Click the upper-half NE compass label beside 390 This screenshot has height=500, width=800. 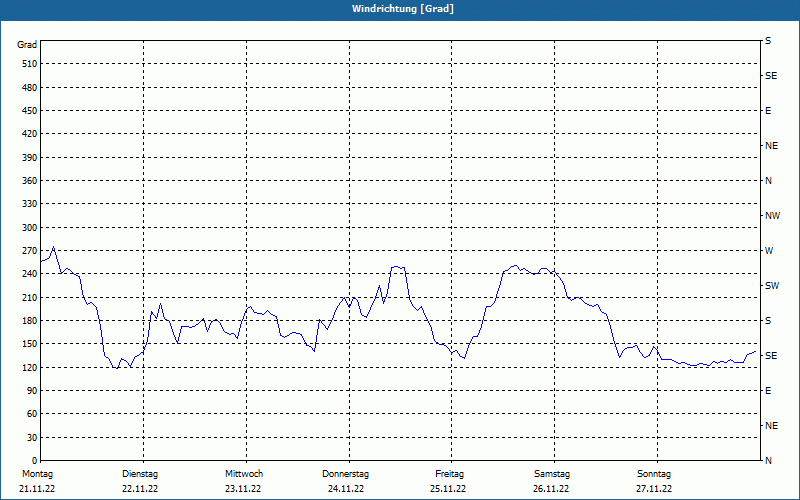pyautogui.click(x=772, y=146)
